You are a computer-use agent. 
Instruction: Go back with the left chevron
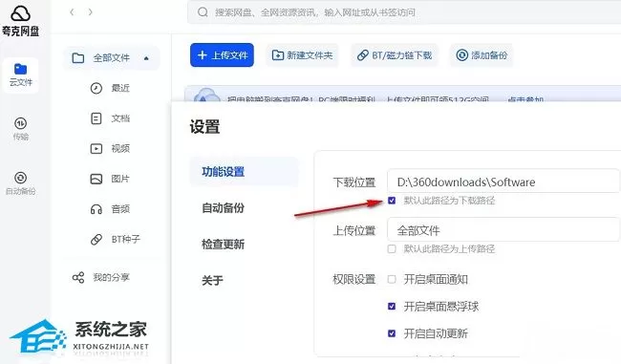click(72, 12)
